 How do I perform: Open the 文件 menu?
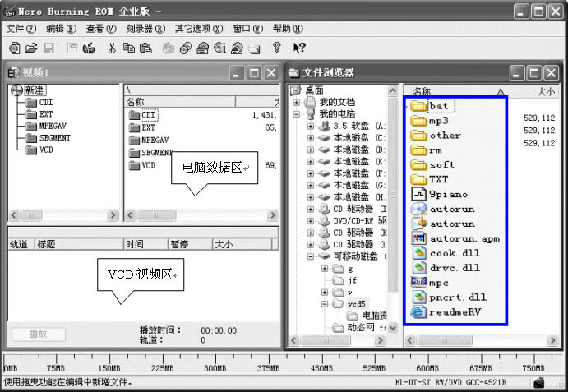coord(18,29)
